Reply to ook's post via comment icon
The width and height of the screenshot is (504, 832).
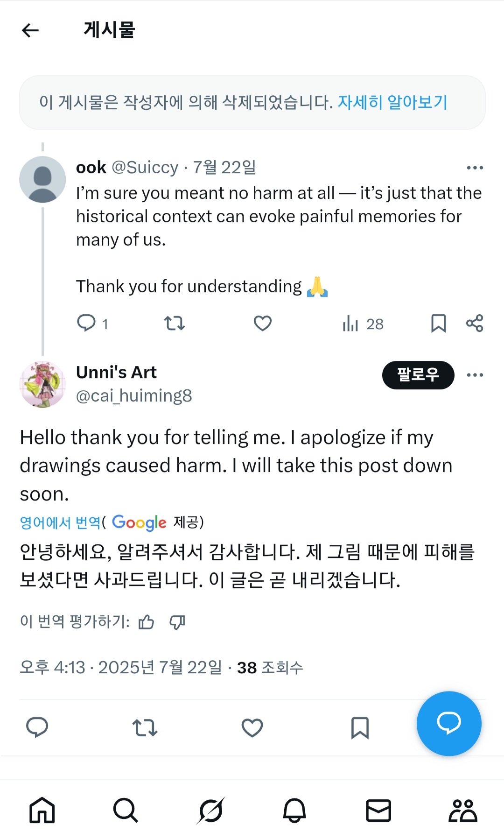(86, 323)
